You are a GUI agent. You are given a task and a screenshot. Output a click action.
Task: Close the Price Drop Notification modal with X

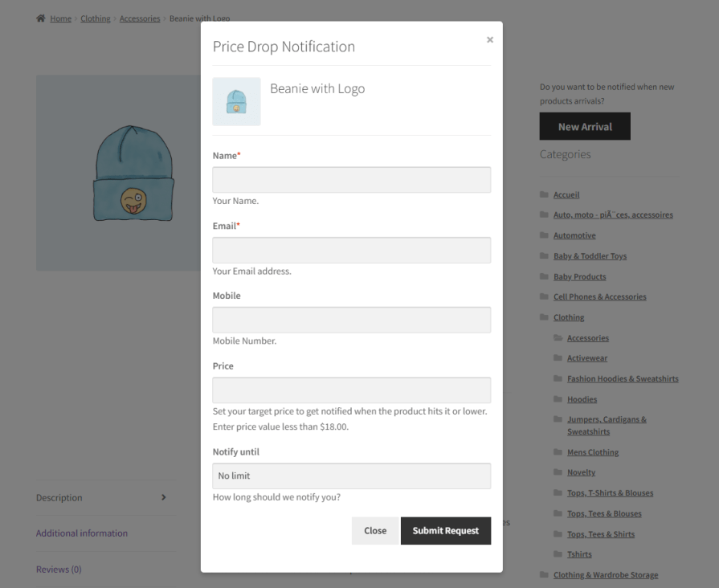click(x=489, y=39)
